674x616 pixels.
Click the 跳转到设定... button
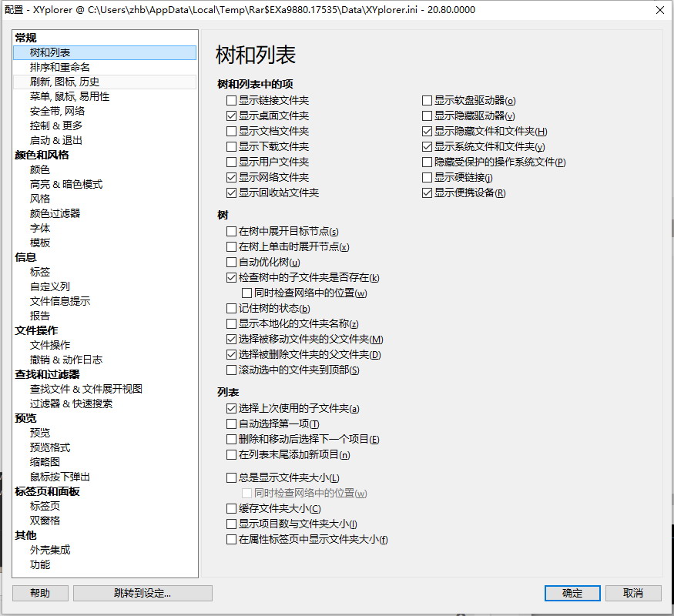coord(143,593)
